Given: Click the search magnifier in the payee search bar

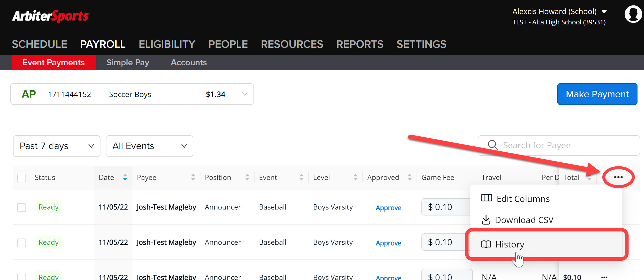Looking at the screenshot, I should (x=492, y=145).
